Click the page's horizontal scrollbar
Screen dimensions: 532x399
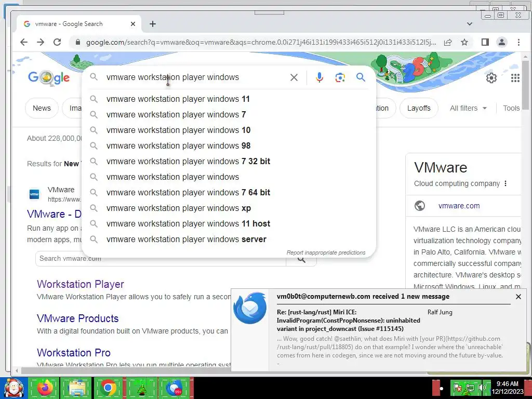(x=126, y=370)
